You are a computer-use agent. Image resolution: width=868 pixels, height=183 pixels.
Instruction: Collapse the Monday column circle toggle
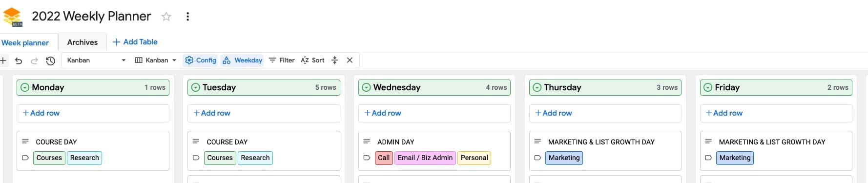point(25,87)
